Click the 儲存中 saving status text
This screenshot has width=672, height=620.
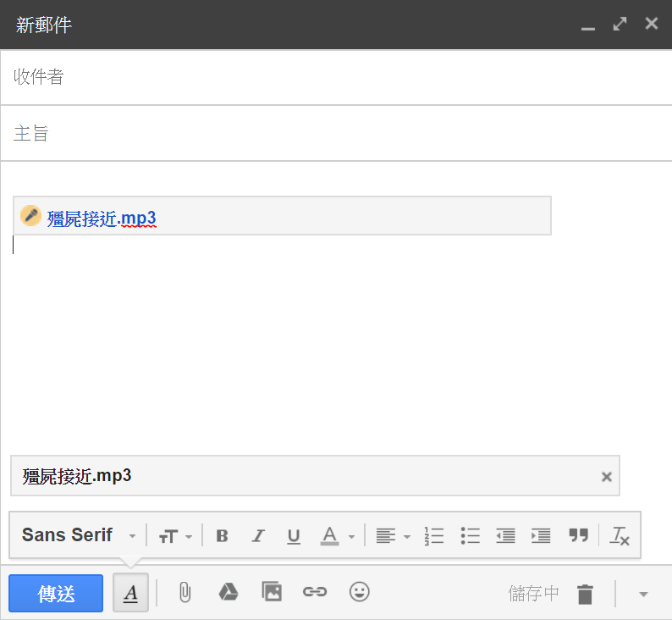533,594
